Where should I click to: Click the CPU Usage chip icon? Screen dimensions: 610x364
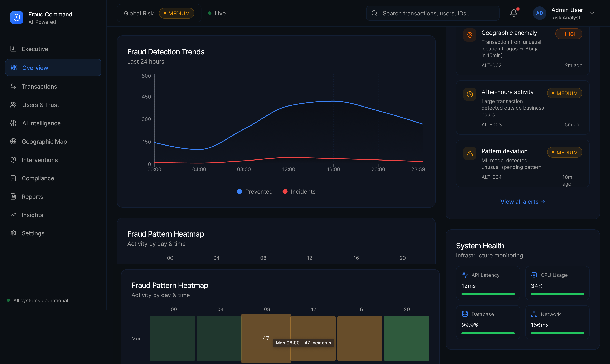534,275
